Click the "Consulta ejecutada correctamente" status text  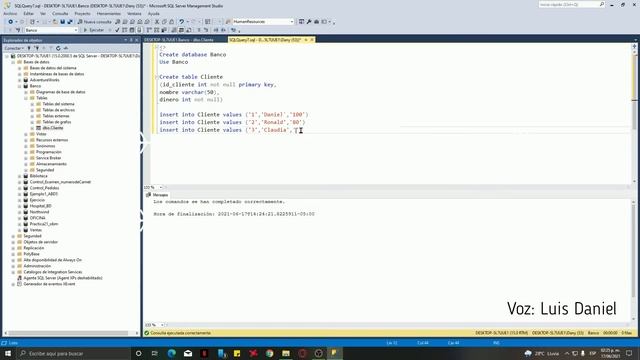coord(180,333)
